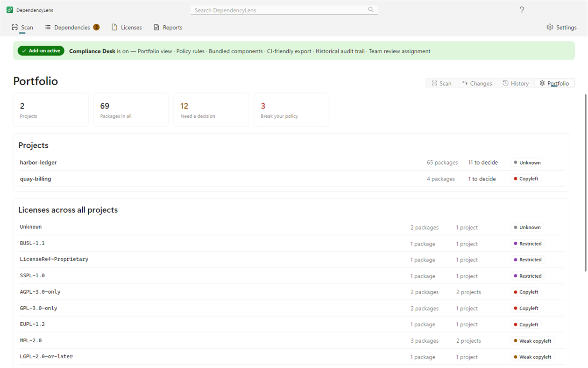Open help via the question mark icon
This screenshot has width=588, height=368.
(x=522, y=10)
